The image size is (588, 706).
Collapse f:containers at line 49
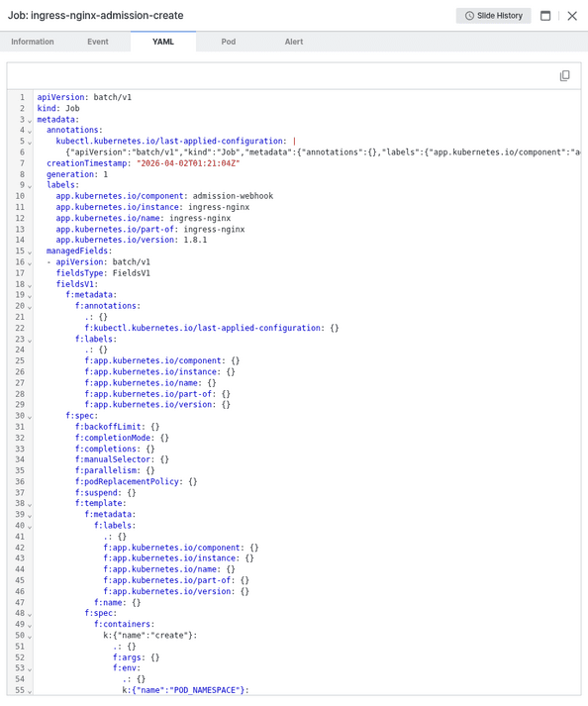[30, 626]
